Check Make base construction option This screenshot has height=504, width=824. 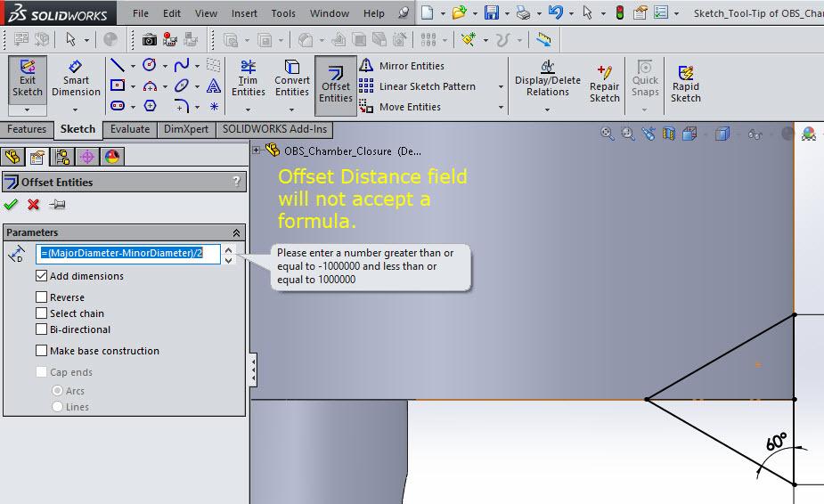click(42, 351)
